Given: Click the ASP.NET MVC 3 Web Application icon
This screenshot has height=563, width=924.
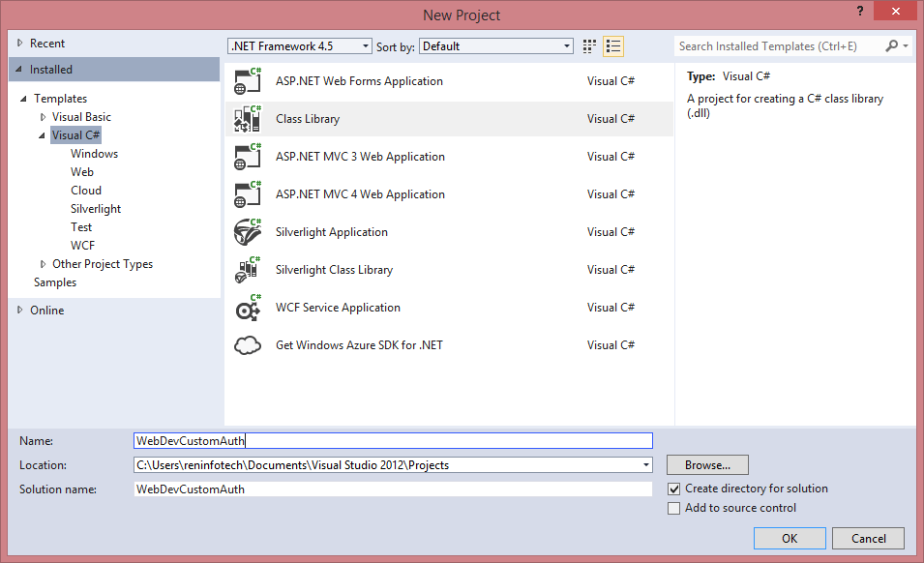Looking at the screenshot, I should (x=248, y=156).
